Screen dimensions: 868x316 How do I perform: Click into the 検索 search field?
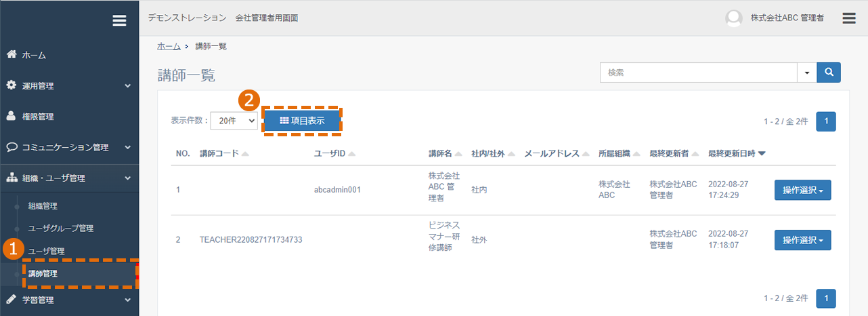click(x=698, y=72)
